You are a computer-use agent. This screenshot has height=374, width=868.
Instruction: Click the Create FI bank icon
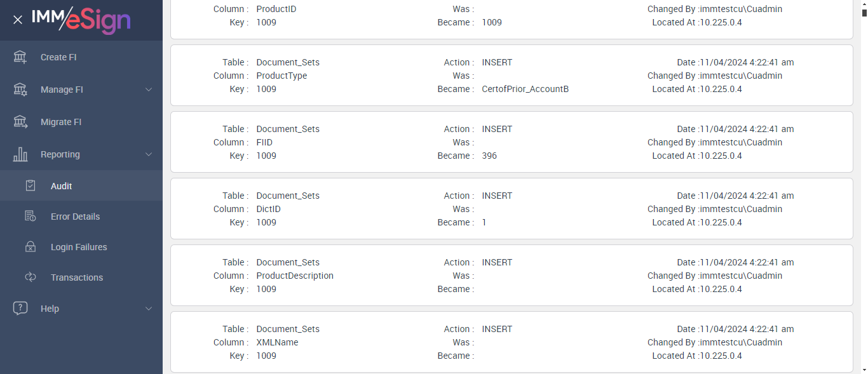pos(20,57)
